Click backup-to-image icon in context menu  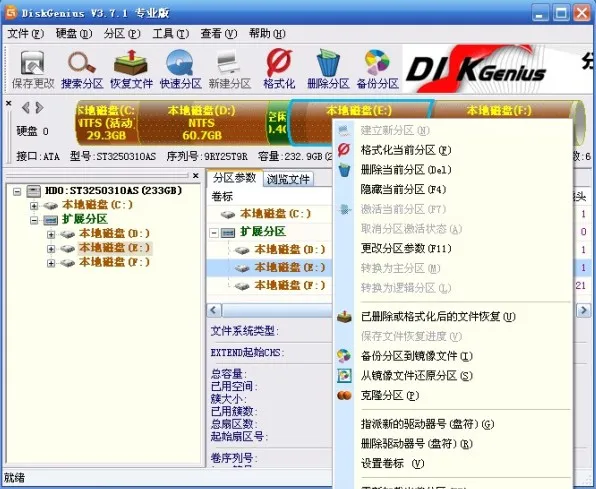coord(344,356)
